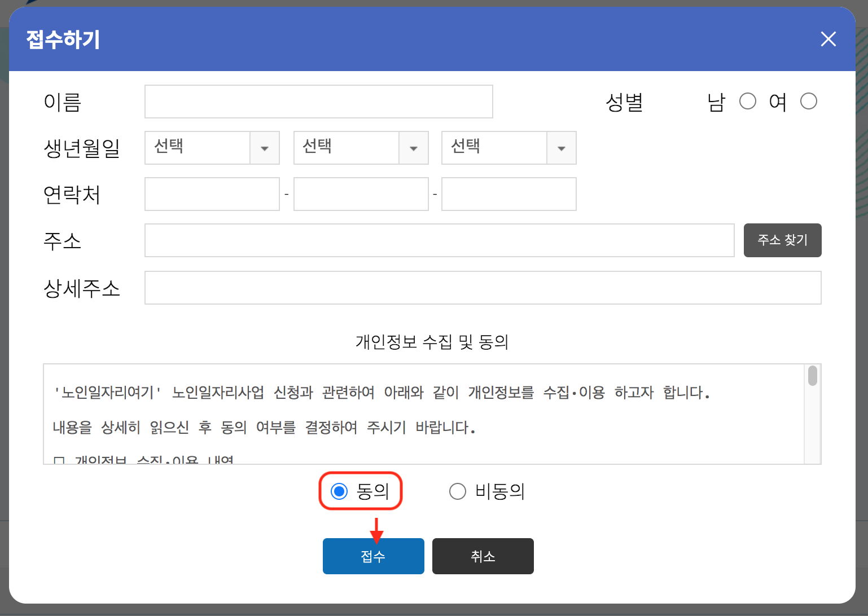Close the 접수하기 dialog
This screenshot has width=868, height=616.
pos(828,39)
